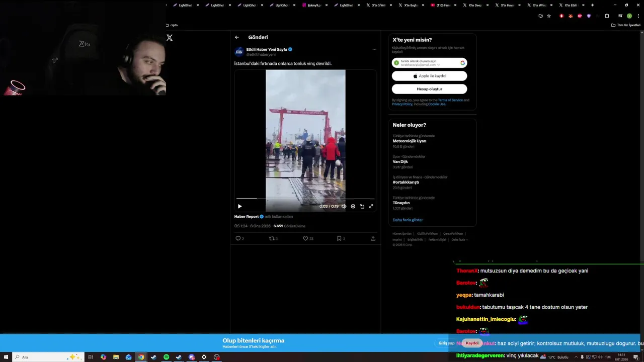This screenshot has width=644, height=362.
Task: Open File Explorer from taskbar
Action: coord(116,357)
